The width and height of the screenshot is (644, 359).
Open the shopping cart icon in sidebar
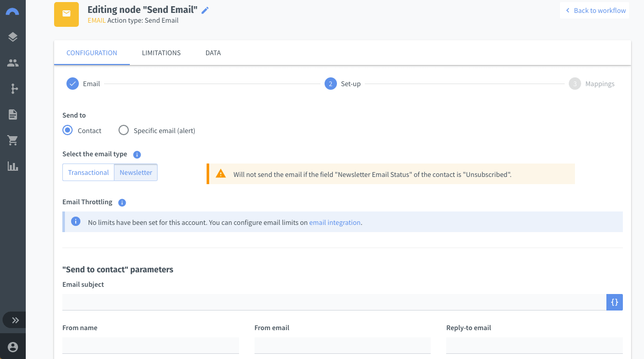point(13,140)
